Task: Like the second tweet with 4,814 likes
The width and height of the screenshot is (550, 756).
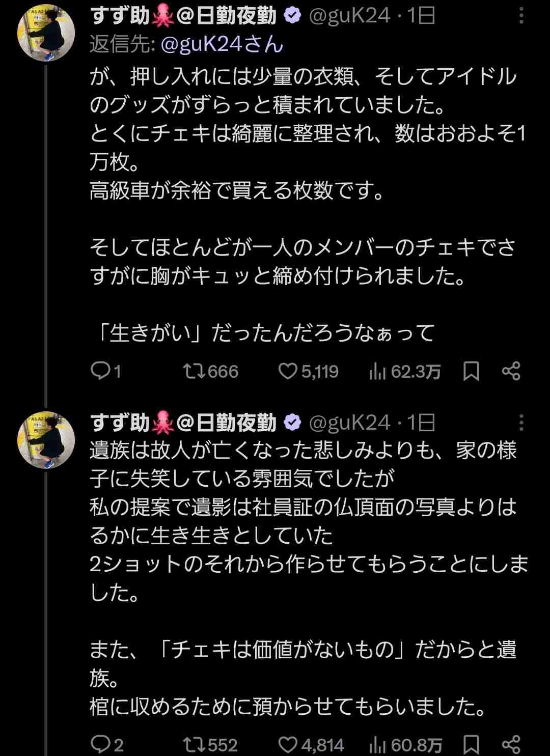Action: 288,745
